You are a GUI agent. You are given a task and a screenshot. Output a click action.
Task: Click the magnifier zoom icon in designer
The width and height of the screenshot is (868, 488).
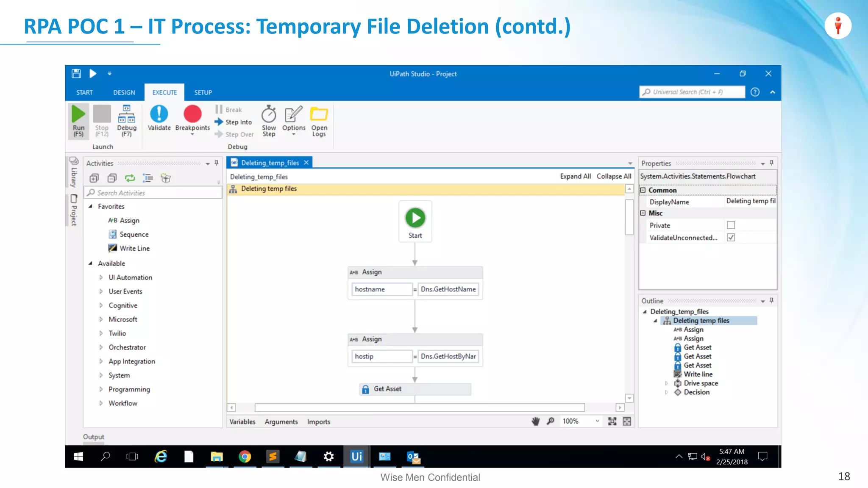551,421
